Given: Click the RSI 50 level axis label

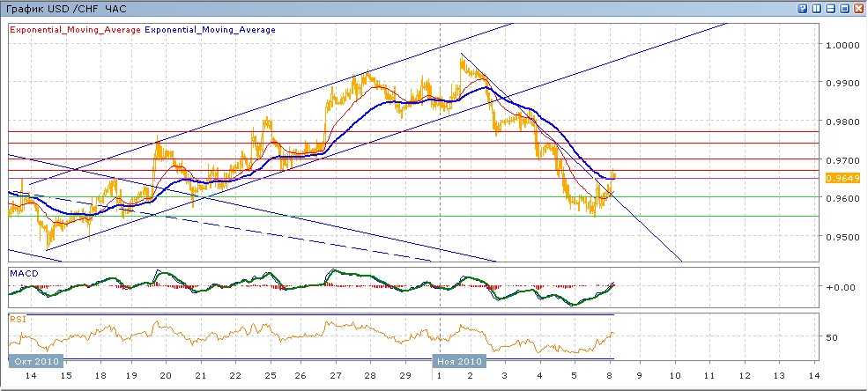Looking at the screenshot, I should coord(832,337).
